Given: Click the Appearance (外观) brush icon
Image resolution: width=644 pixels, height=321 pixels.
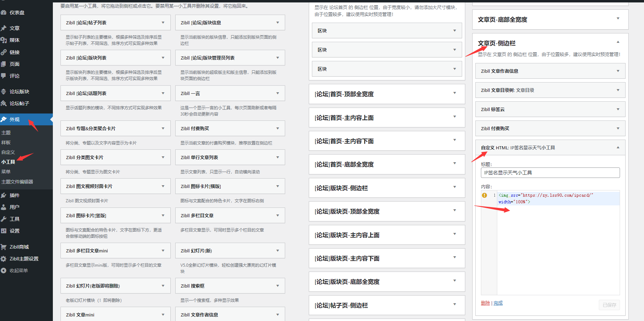Looking at the screenshot, I should click(4, 119).
